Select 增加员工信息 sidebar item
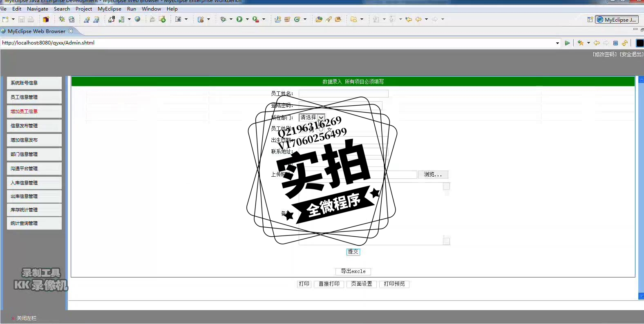This screenshot has width=644, height=324. click(34, 111)
